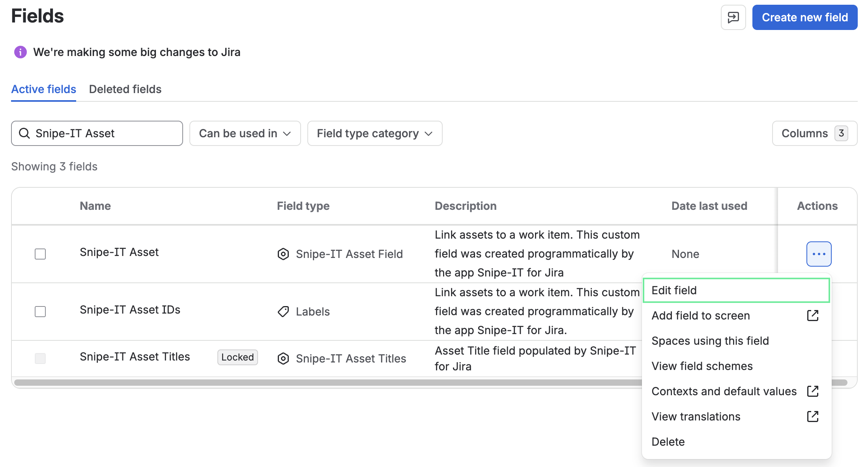Click the Snipe-IT Asset Titles field type icon
The image size is (868, 467).
click(283, 359)
